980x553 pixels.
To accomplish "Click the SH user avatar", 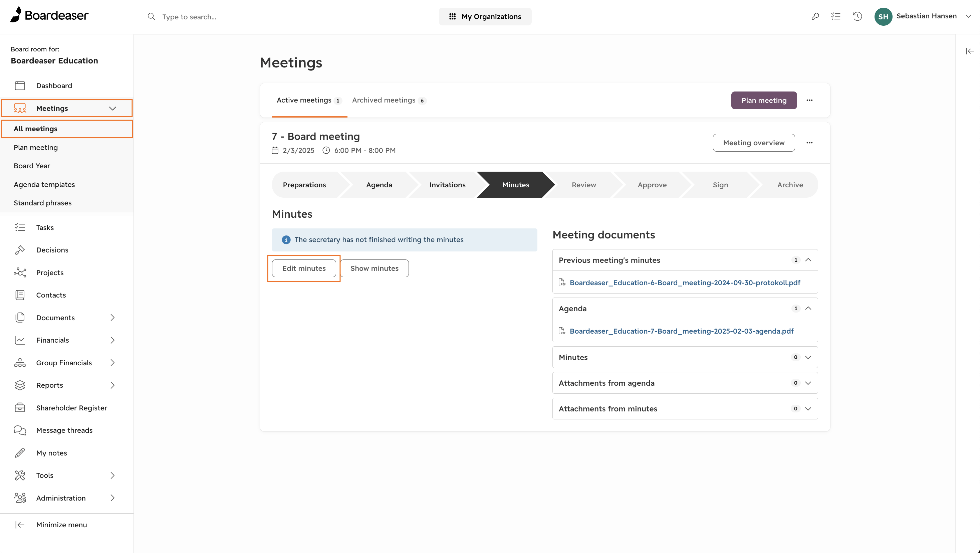I will coord(883,16).
